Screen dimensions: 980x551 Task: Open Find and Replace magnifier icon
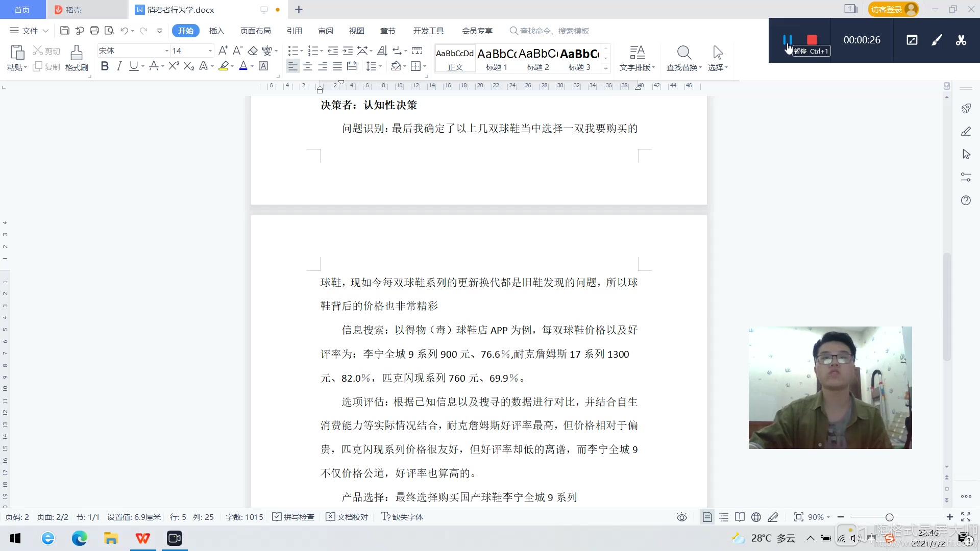[684, 53]
